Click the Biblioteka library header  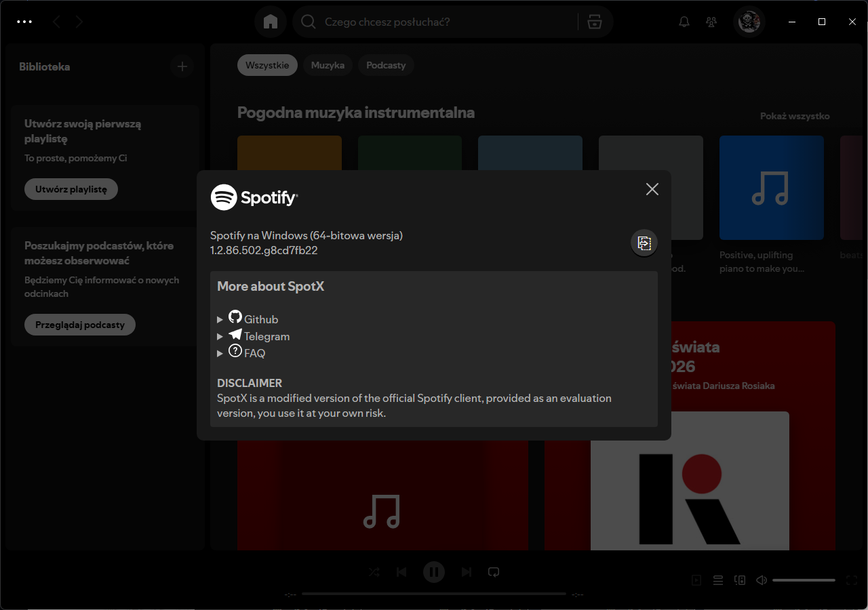tap(45, 66)
